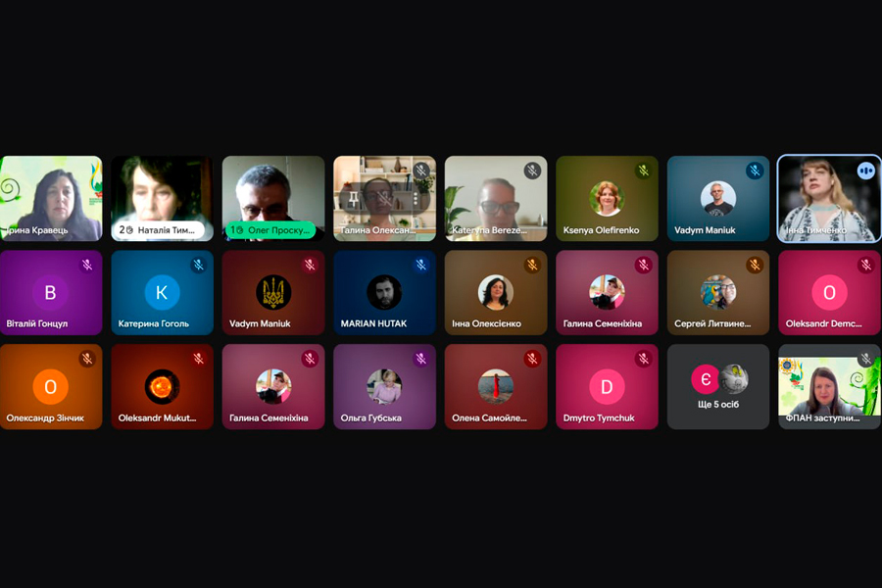Click the muted mic icon on Ольга Губська's tile
The width and height of the screenshot is (882, 588).
(421, 359)
